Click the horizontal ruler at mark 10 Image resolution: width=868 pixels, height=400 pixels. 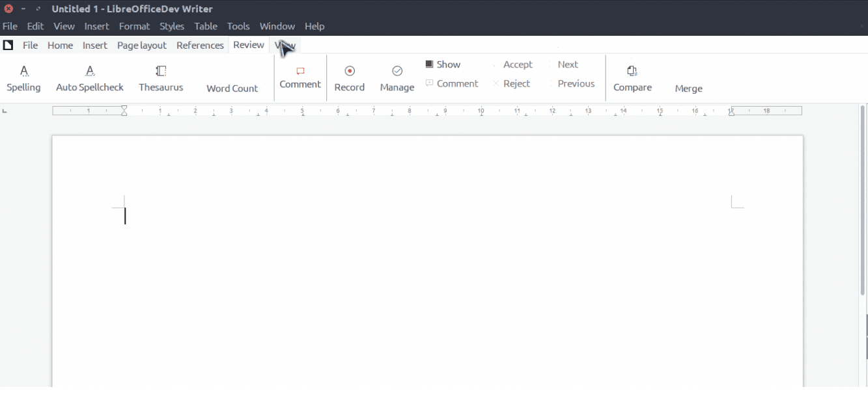click(x=481, y=111)
